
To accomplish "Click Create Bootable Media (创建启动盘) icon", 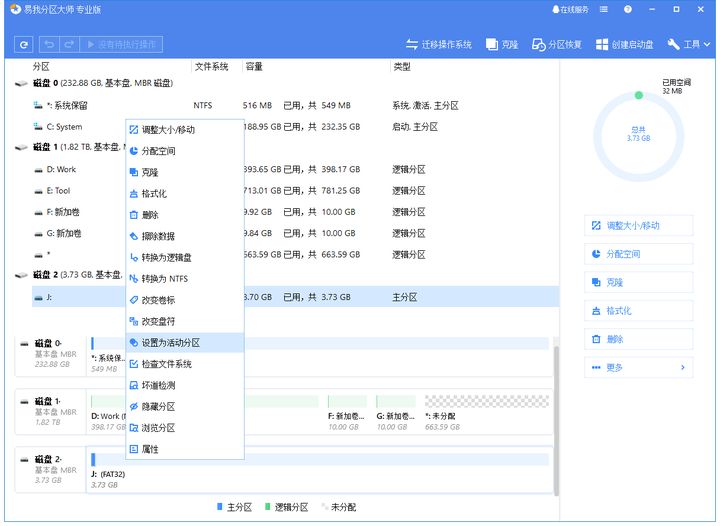I will click(602, 45).
